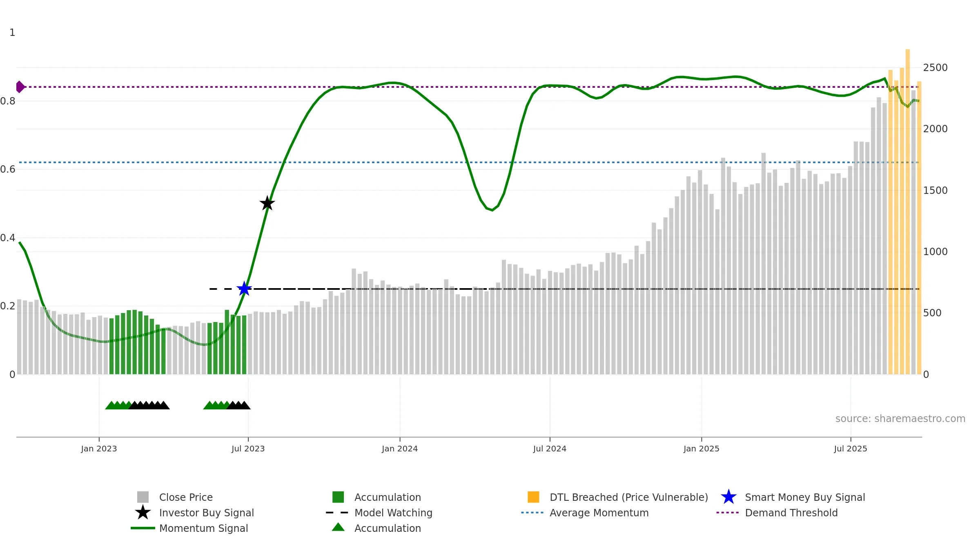Click the 0.6 momentum axis value
This screenshot has width=980, height=551.
pyautogui.click(x=8, y=169)
